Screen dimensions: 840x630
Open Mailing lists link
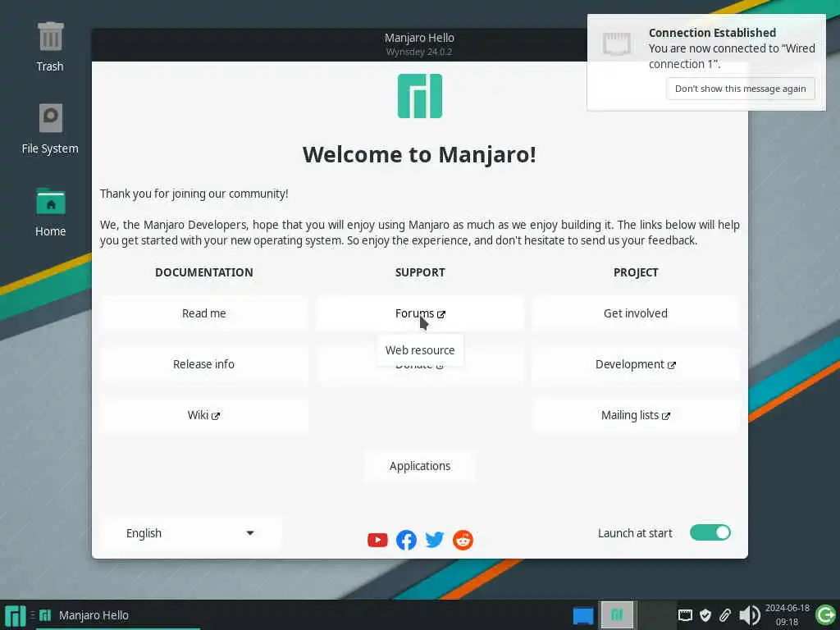tap(636, 415)
